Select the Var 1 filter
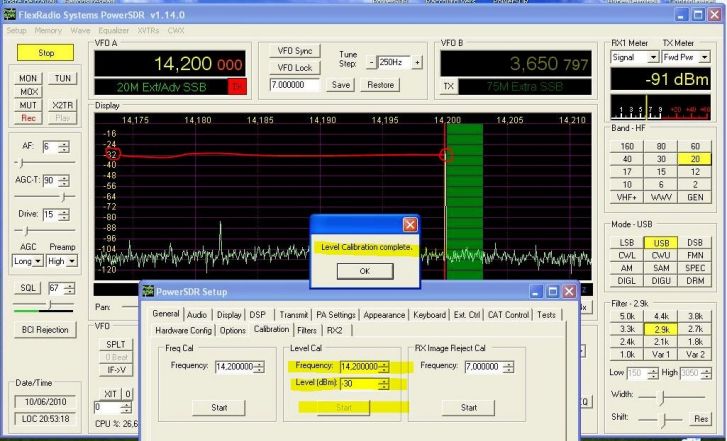Viewport: 727px width, 441px height. (x=661, y=355)
